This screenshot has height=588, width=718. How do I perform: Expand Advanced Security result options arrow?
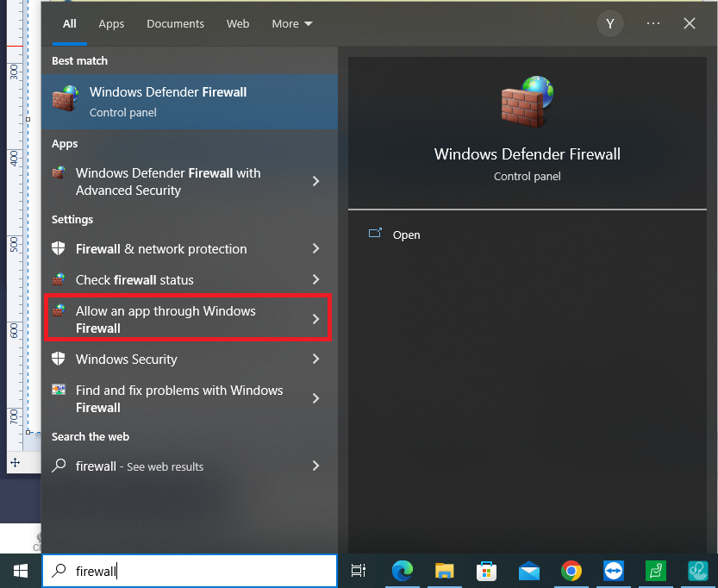point(316,181)
